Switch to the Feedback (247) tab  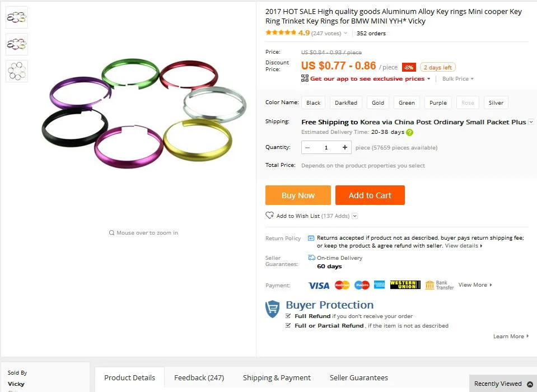click(199, 377)
